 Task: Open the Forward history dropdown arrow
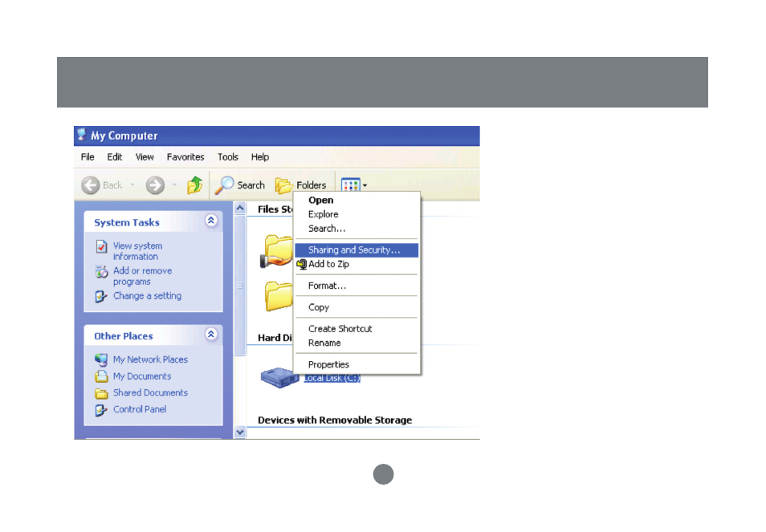click(174, 185)
